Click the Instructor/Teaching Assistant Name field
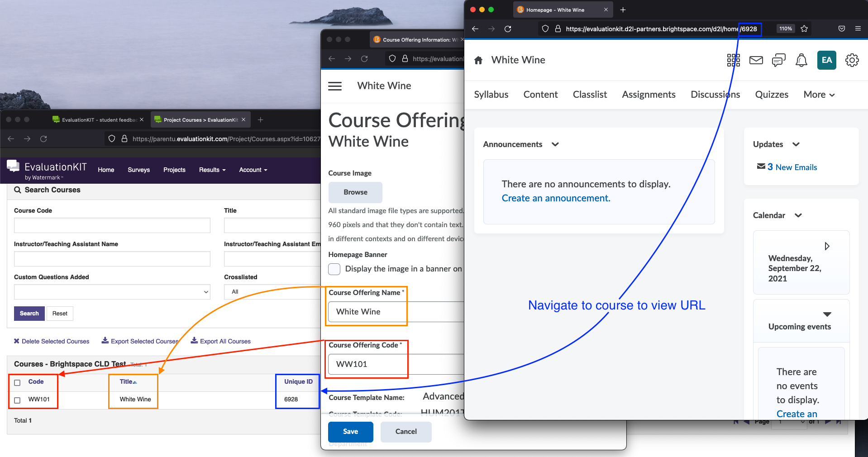 pos(112,259)
